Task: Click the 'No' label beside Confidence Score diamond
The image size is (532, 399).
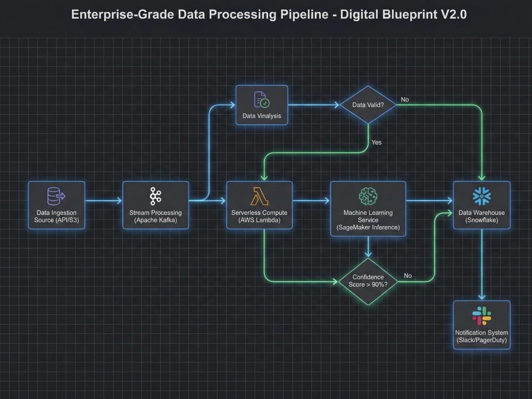Action: click(x=408, y=276)
